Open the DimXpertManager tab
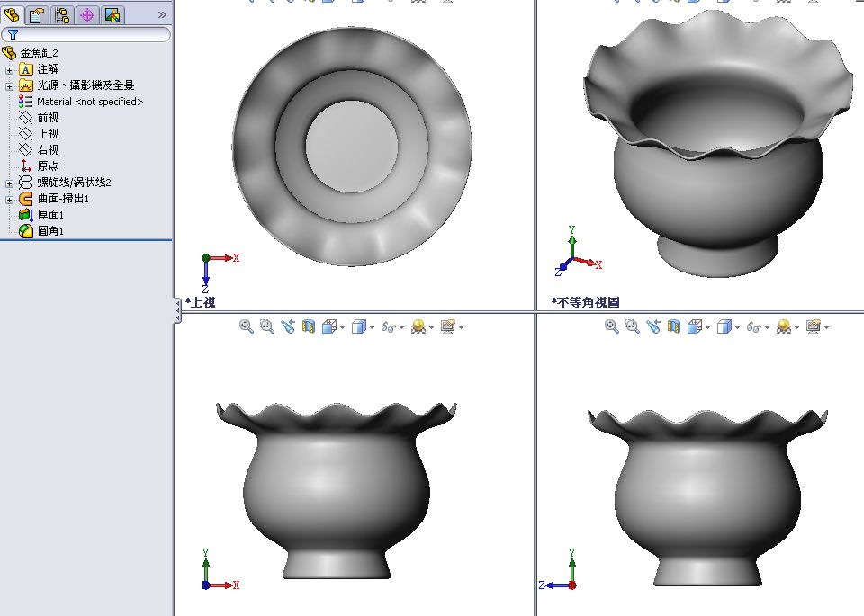 pos(87,15)
